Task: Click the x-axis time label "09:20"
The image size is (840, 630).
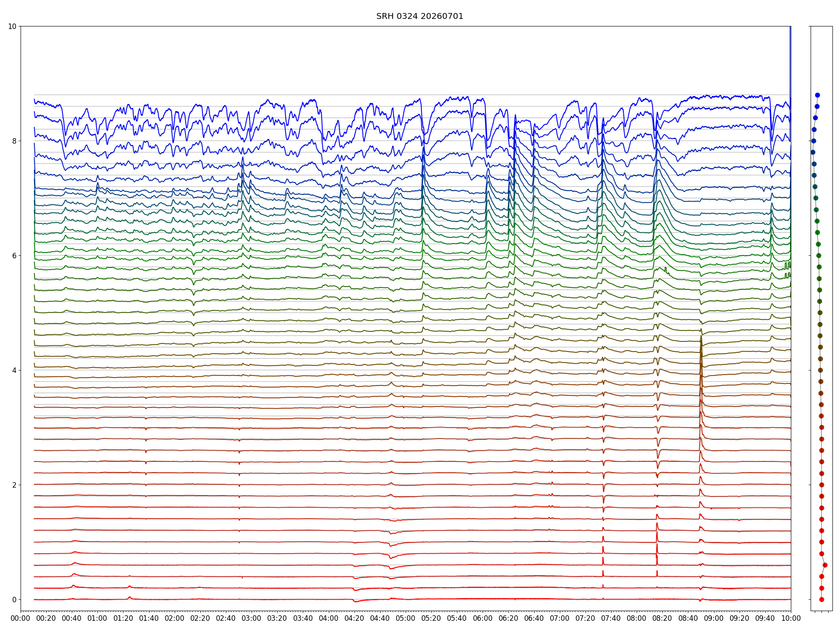Action: (740, 619)
